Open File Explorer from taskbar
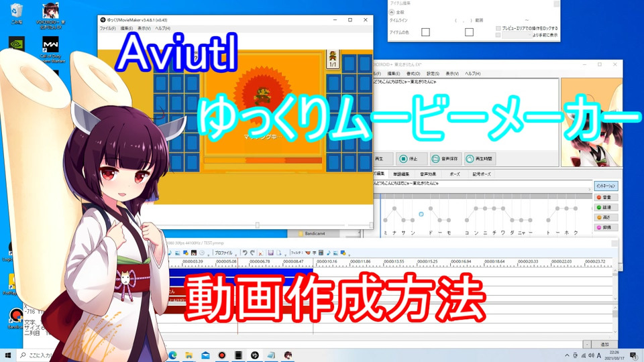The height and width of the screenshot is (362, 644). click(189, 355)
